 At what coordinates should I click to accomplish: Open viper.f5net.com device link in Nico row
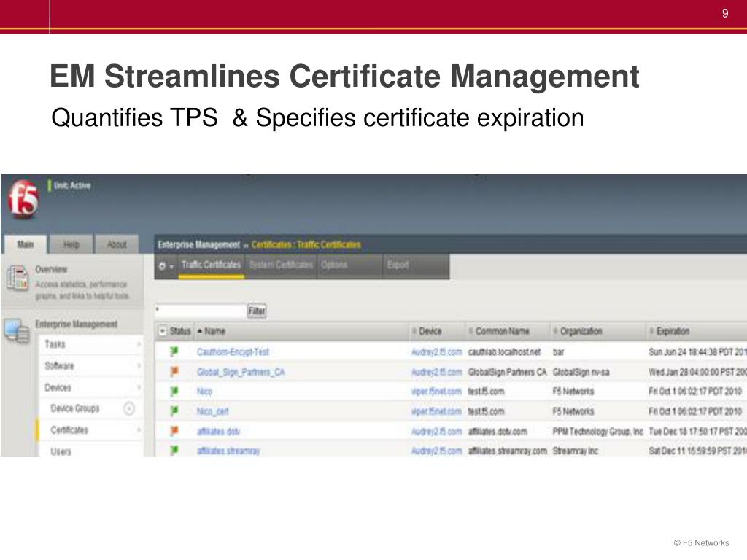coord(436,392)
